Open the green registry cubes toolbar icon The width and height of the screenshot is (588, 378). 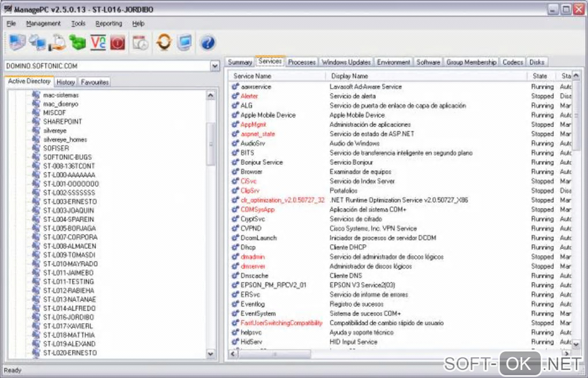click(x=78, y=43)
